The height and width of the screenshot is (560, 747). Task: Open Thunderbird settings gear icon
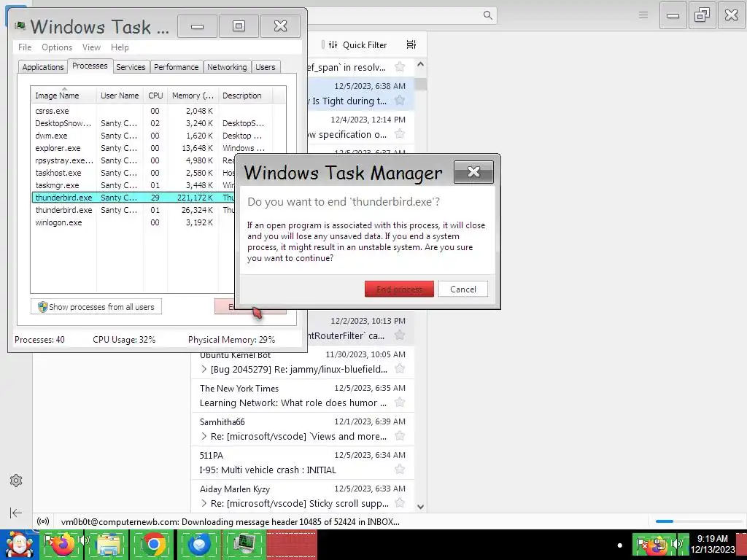(x=16, y=481)
